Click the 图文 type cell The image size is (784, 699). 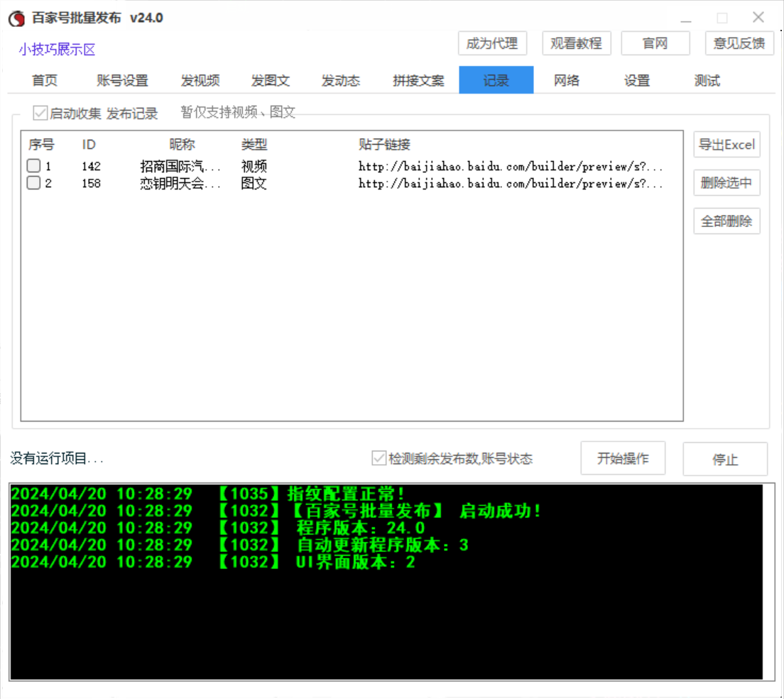point(254,183)
